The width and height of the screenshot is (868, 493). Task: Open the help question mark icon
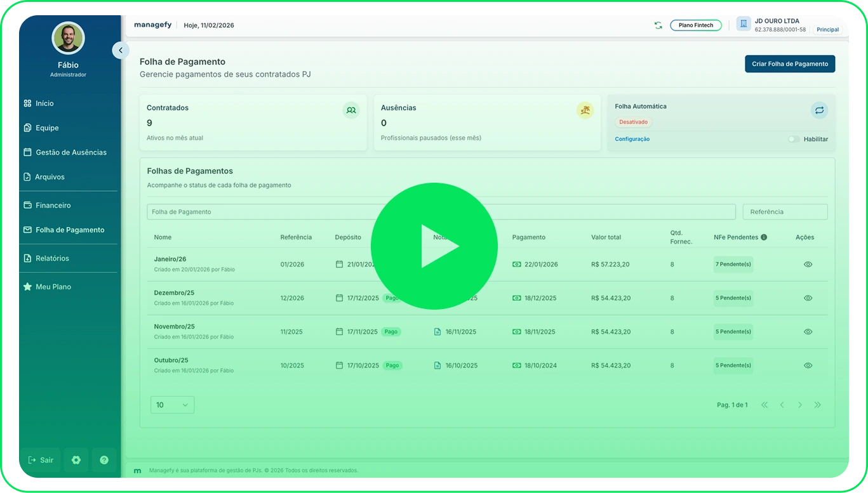coord(104,460)
